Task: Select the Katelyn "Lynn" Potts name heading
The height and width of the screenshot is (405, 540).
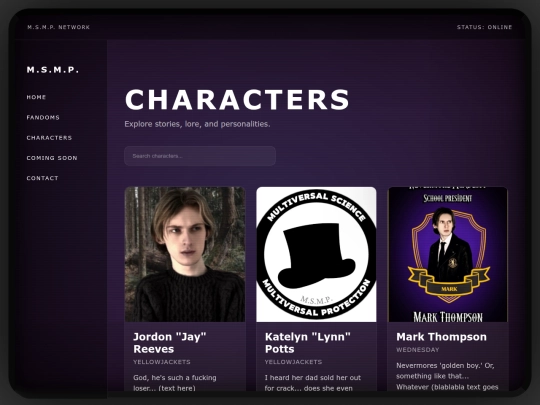Action: (x=308, y=343)
